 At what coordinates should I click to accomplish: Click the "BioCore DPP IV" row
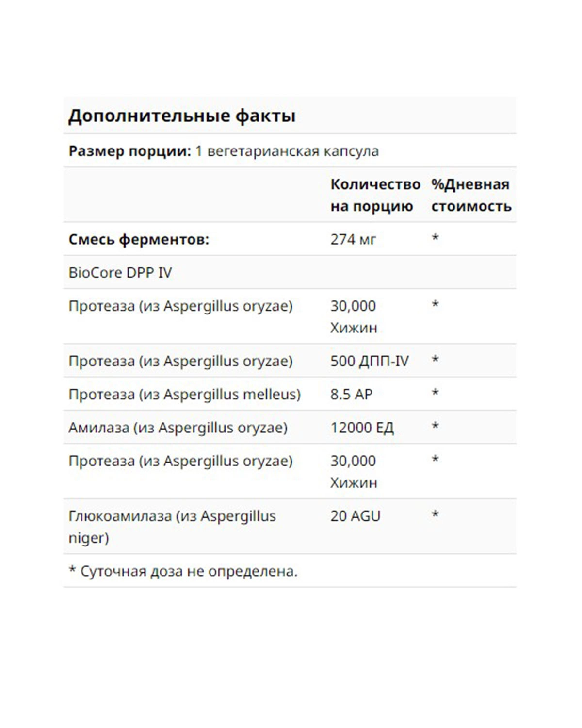120,273
